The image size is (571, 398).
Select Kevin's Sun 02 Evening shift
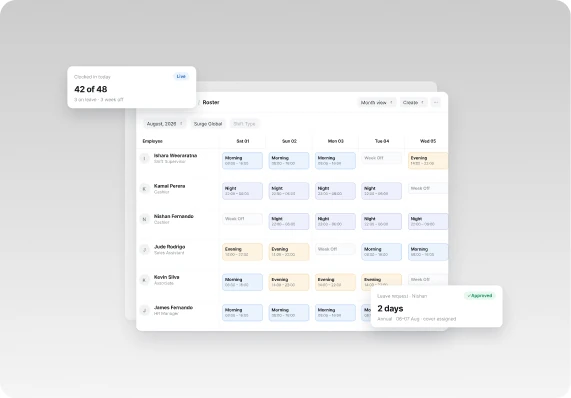[x=289, y=282]
